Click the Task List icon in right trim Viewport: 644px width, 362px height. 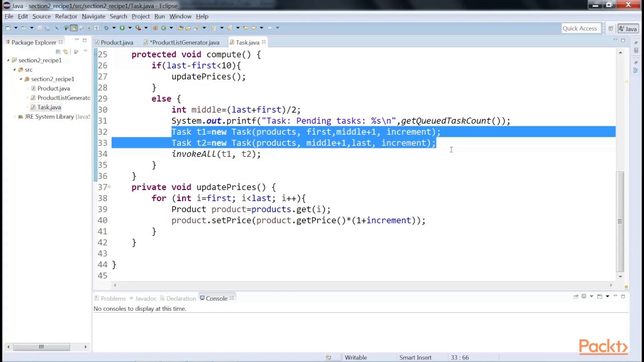pos(636,50)
